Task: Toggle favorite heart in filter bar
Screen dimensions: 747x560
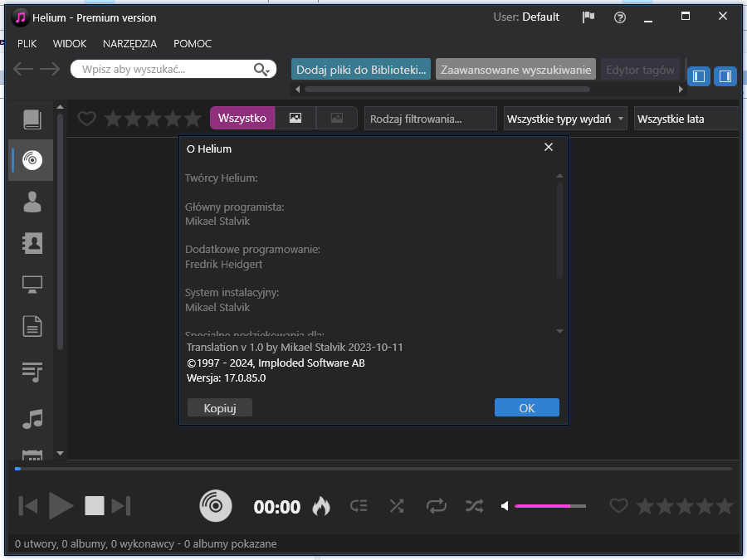Action: (86, 119)
